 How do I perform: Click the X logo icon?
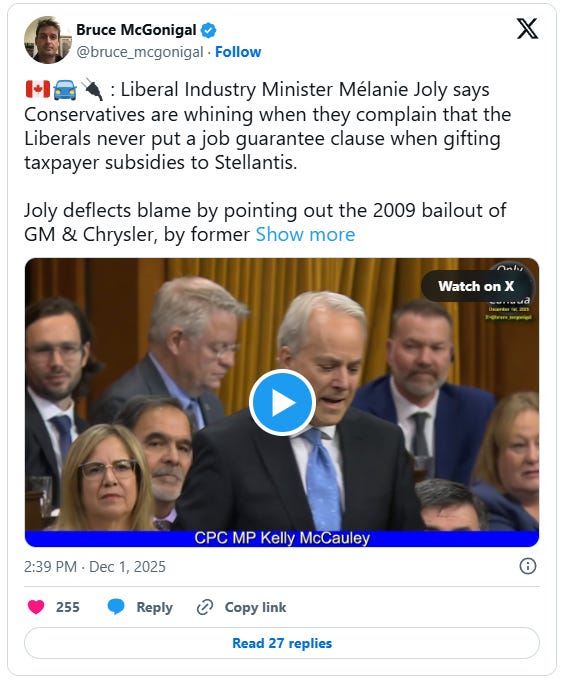[x=527, y=29]
